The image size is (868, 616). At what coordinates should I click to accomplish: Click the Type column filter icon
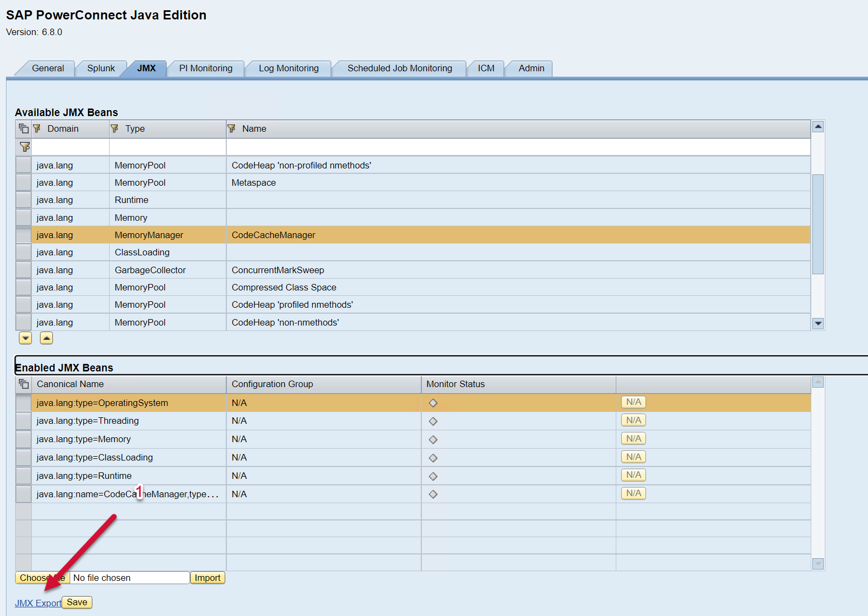click(x=115, y=128)
